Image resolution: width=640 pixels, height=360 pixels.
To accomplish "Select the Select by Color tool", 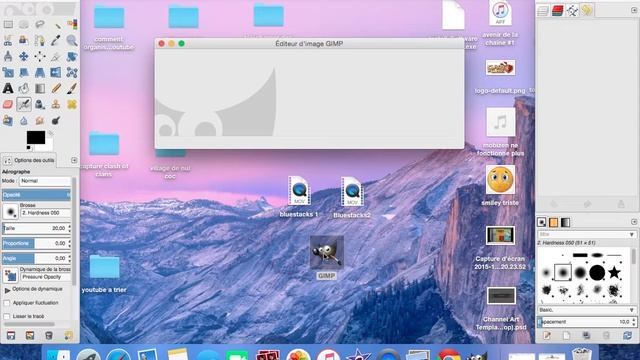I will pyautogui.click(x=72, y=24).
